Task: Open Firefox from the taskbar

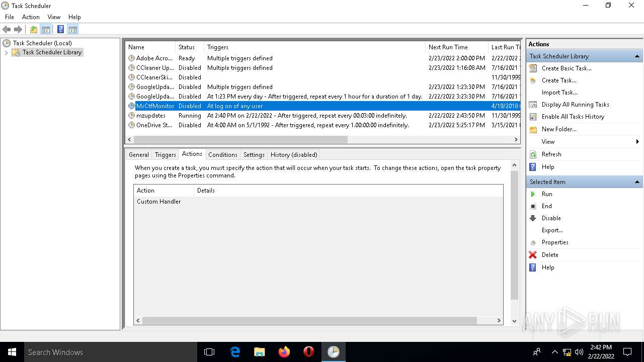Action: click(284, 352)
